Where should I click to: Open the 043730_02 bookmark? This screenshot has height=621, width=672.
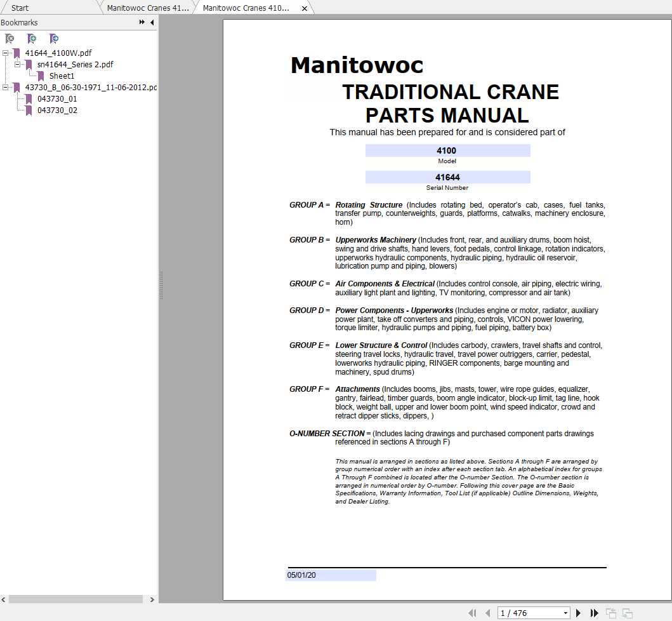58,110
